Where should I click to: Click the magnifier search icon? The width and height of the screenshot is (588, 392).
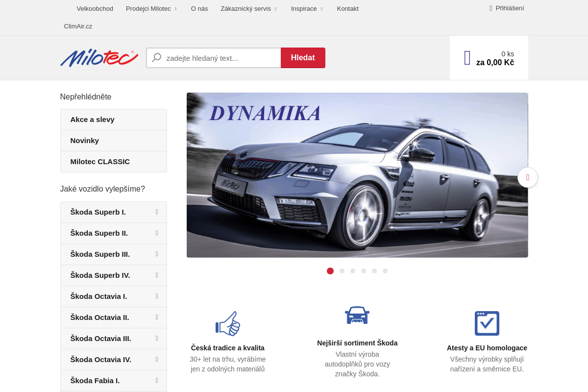pos(156,57)
